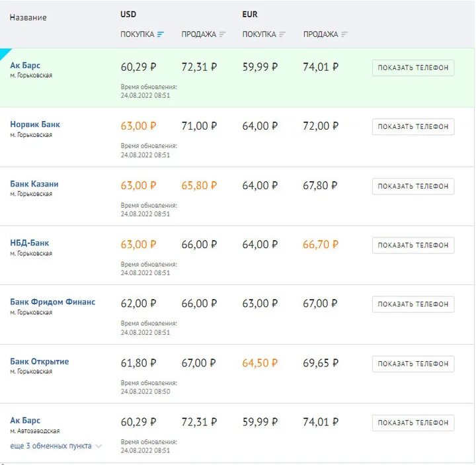Open Банк Фридом Финанс link
The image size is (476, 465).
pos(53,302)
